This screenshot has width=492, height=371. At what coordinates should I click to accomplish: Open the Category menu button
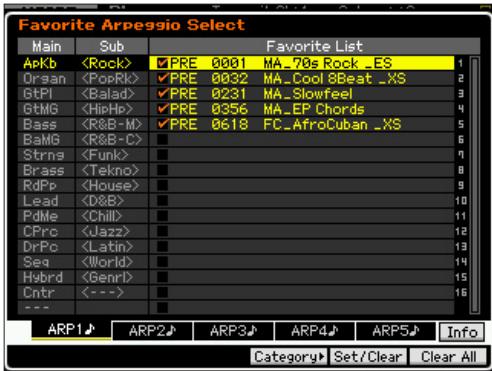(x=289, y=357)
